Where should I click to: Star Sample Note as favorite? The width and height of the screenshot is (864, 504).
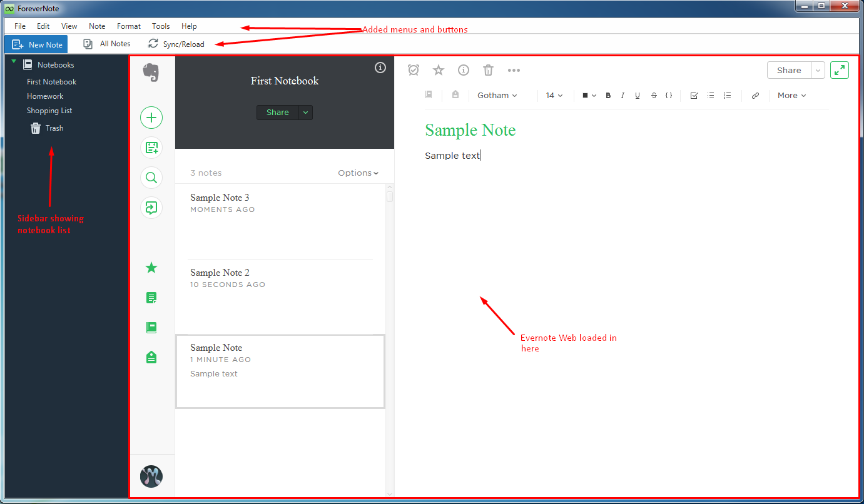point(438,70)
